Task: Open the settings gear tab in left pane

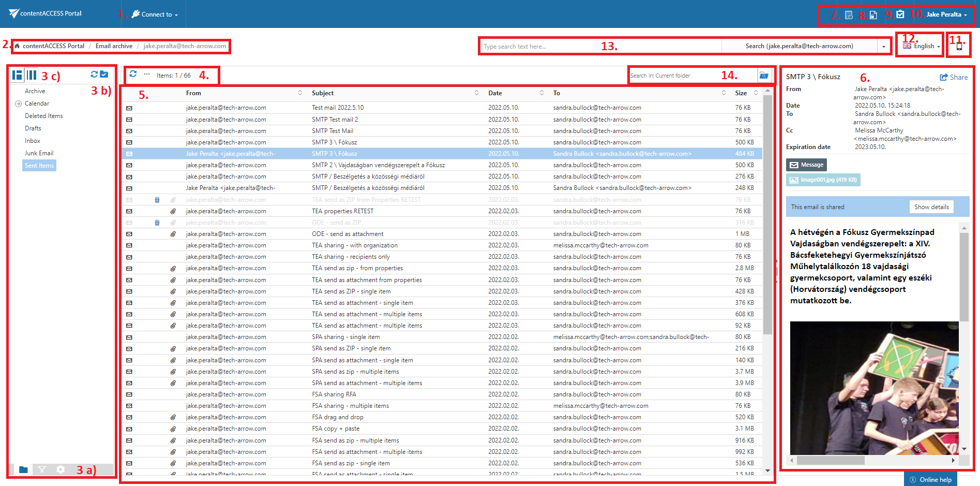Action: (61, 469)
